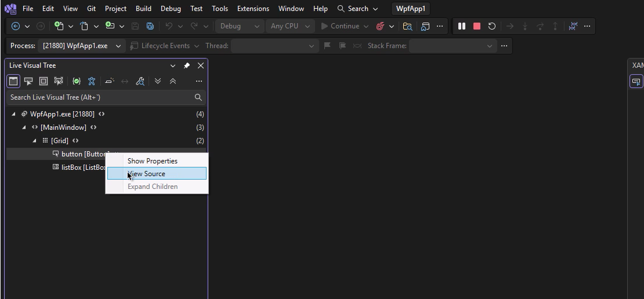Open the Extensions menu
Screen dimensions: 644x299
[x=253, y=9]
